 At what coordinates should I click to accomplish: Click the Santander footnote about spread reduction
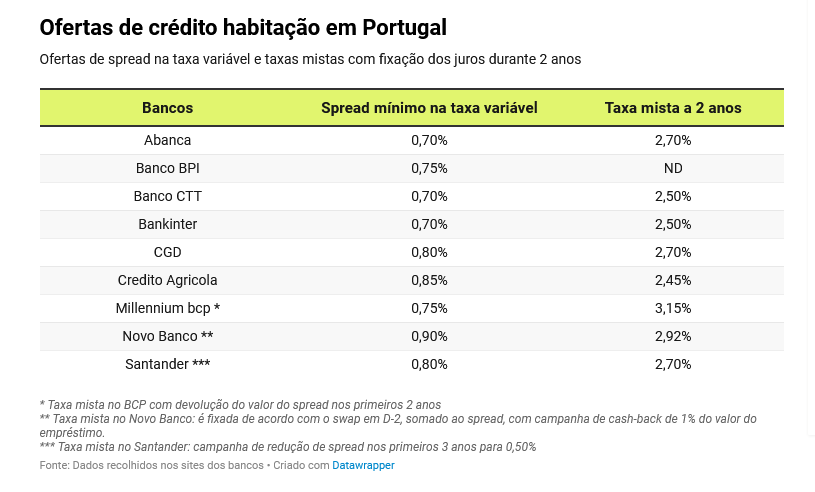click(x=288, y=447)
